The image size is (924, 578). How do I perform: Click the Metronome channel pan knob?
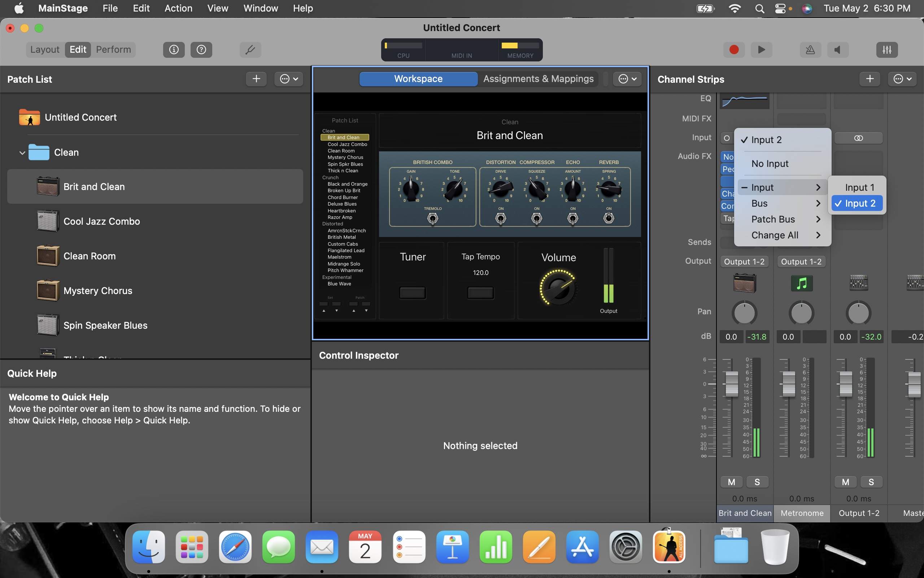[x=801, y=313]
